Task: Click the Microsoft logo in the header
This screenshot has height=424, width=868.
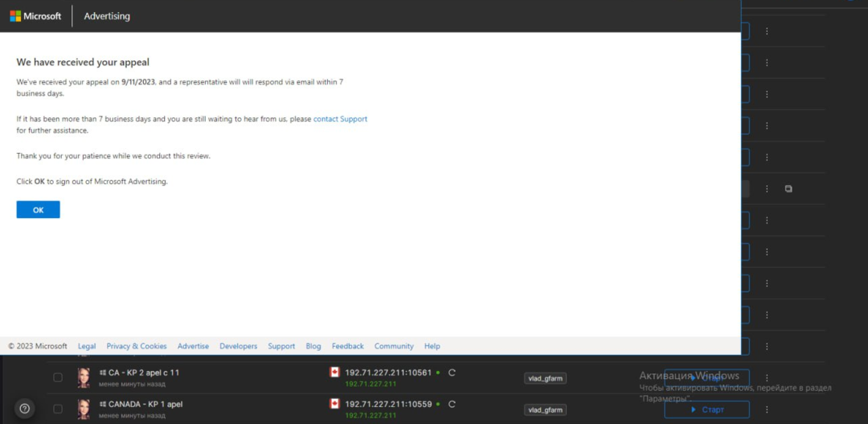Action: [x=35, y=16]
